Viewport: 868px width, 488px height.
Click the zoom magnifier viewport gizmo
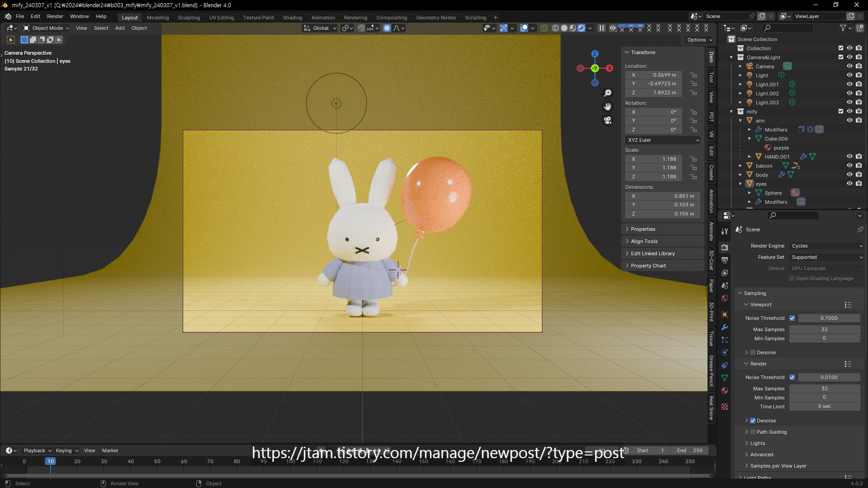pos(608,93)
